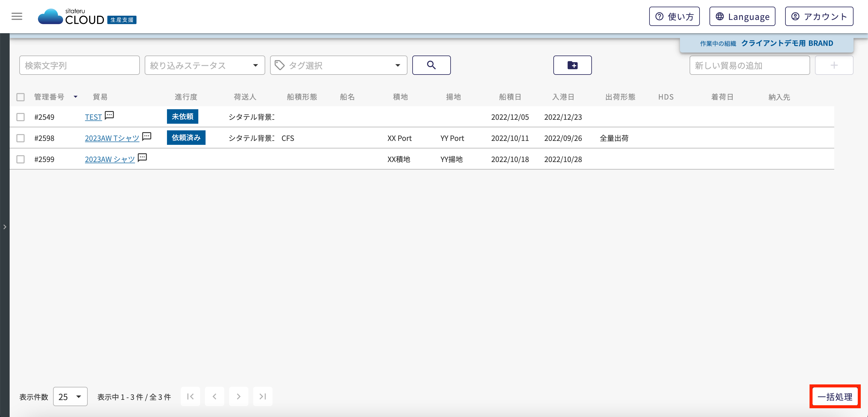Click the YY揚地 cell

click(x=451, y=159)
